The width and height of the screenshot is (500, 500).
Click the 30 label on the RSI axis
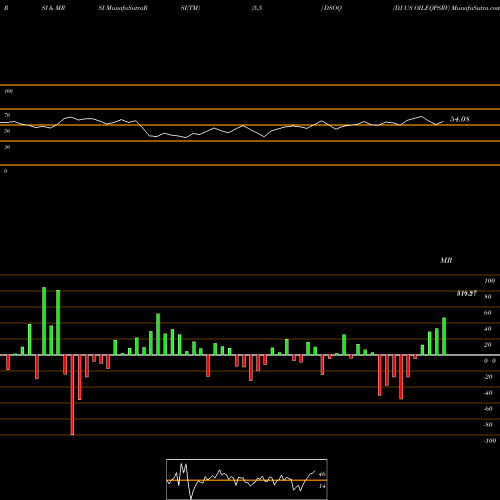coord(7,147)
